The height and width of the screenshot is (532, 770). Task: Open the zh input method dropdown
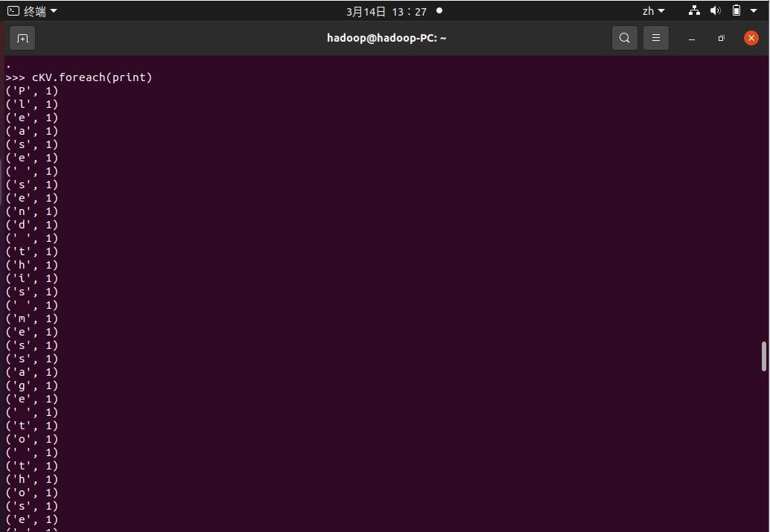tap(653, 11)
